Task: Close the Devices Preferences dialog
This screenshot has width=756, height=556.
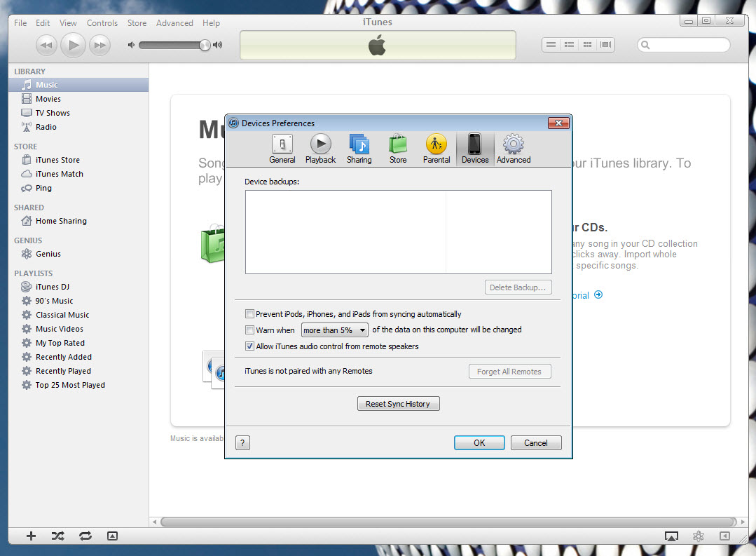Action: pyautogui.click(x=559, y=123)
